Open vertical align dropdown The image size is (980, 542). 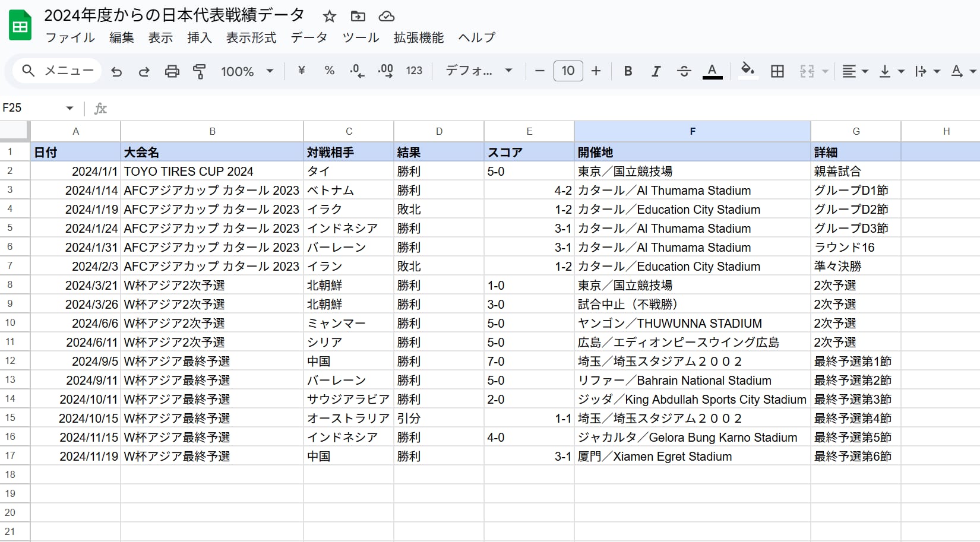892,71
